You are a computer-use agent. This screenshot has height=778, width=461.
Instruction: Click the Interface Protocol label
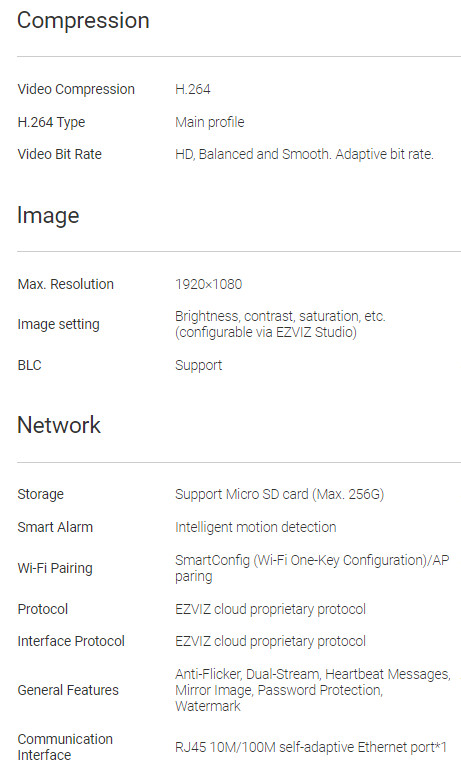pos(71,641)
